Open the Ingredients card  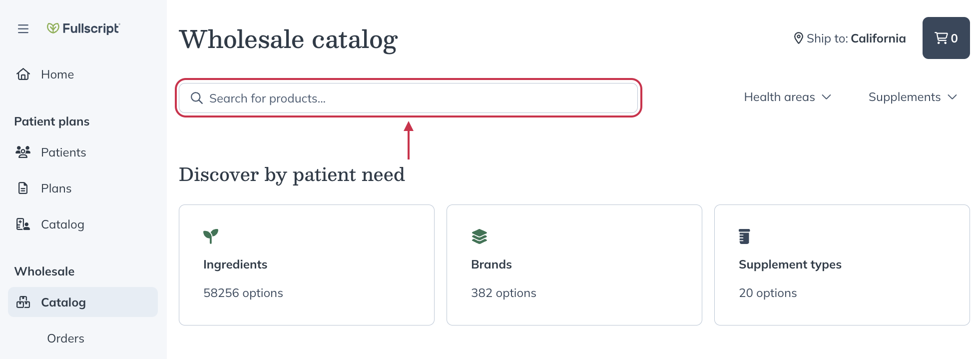point(306,264)
